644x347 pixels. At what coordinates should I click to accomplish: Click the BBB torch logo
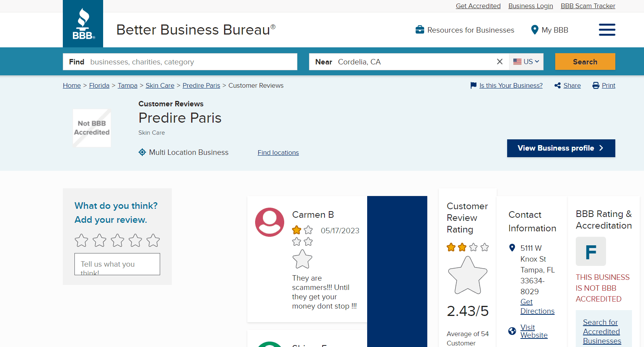(x=83, y=24)
